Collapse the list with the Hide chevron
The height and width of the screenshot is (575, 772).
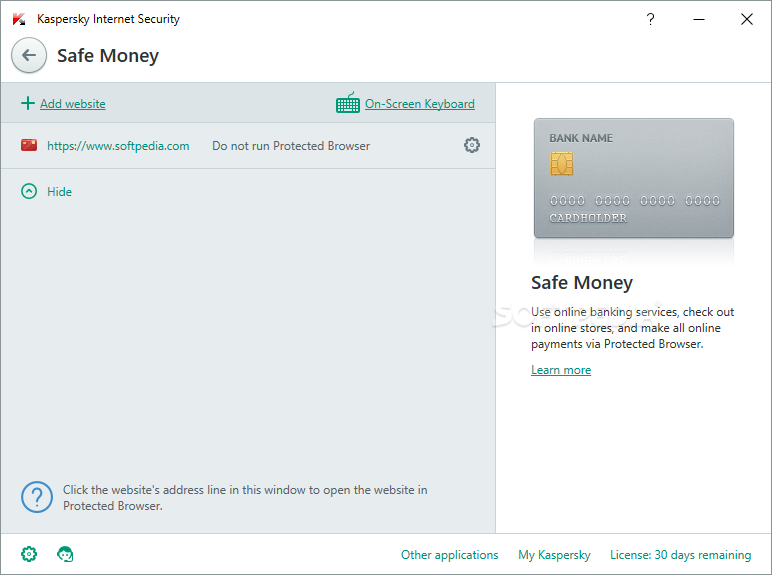[x=29, y=191]
